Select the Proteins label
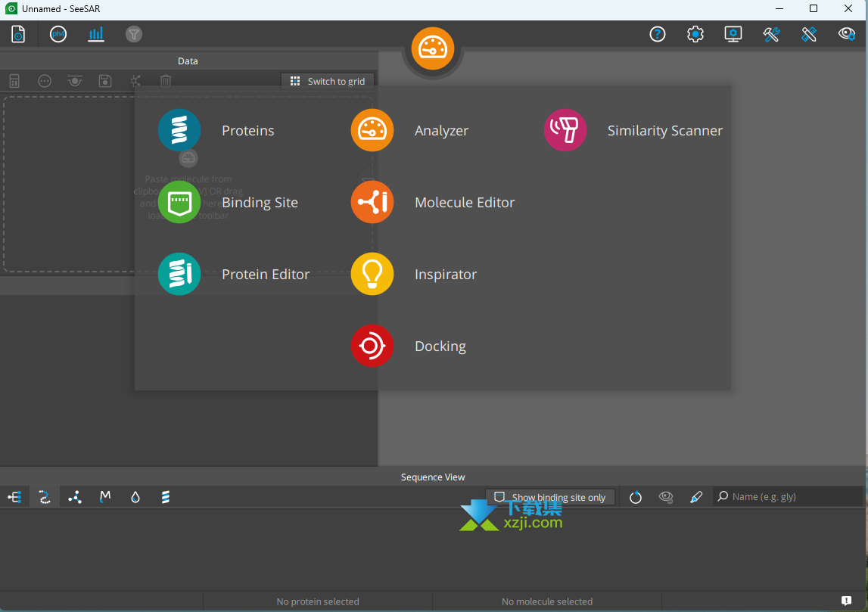Image resolution: width=868 pixels, height=612 pixels. pos(248,131)
